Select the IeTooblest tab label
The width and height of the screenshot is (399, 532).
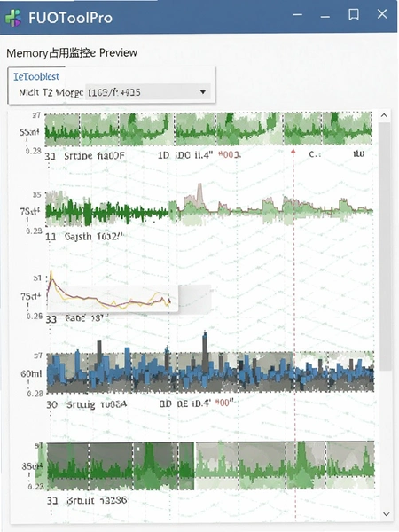[36, 76]
